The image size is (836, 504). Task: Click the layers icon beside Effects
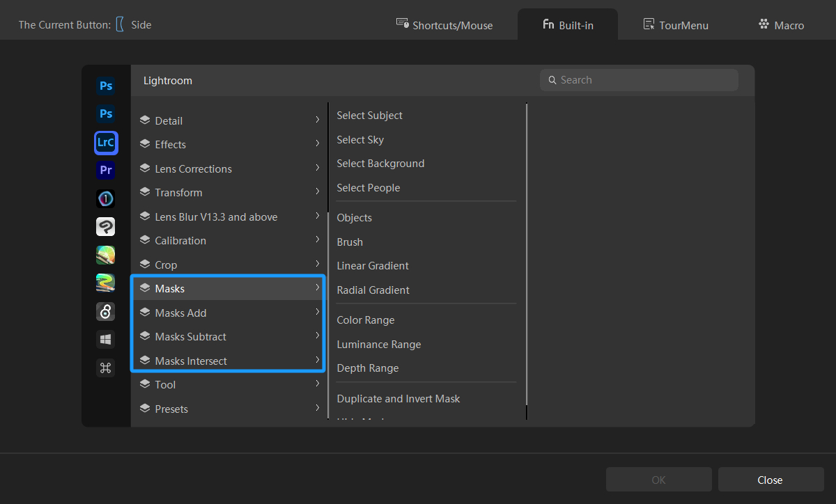[x=145, y=144]
